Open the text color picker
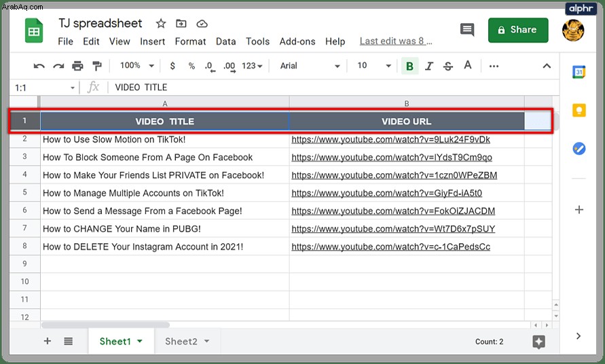The image size is (605, 364). point(468,66)
